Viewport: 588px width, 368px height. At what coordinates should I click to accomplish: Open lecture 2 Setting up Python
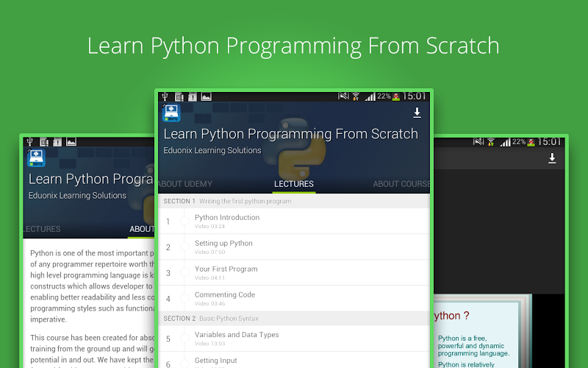[294, 247]
